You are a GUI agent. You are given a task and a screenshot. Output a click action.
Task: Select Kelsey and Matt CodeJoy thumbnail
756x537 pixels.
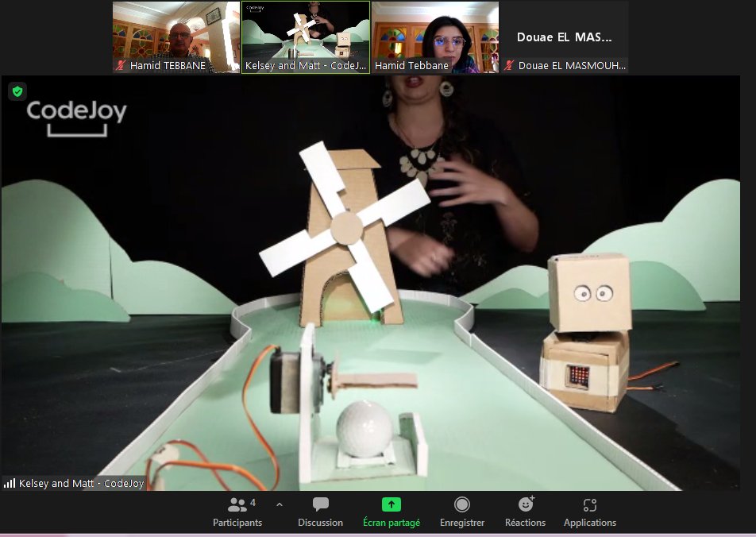(306, 37)
